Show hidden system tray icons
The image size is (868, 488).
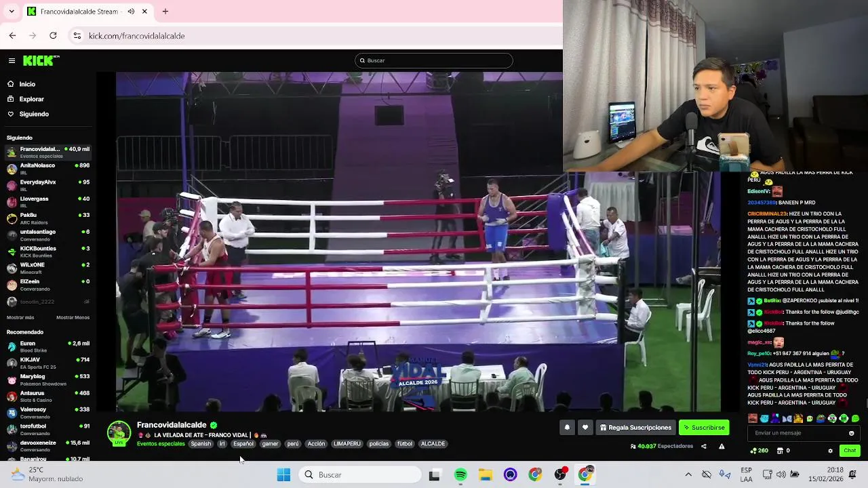click(x=688, y=474)
